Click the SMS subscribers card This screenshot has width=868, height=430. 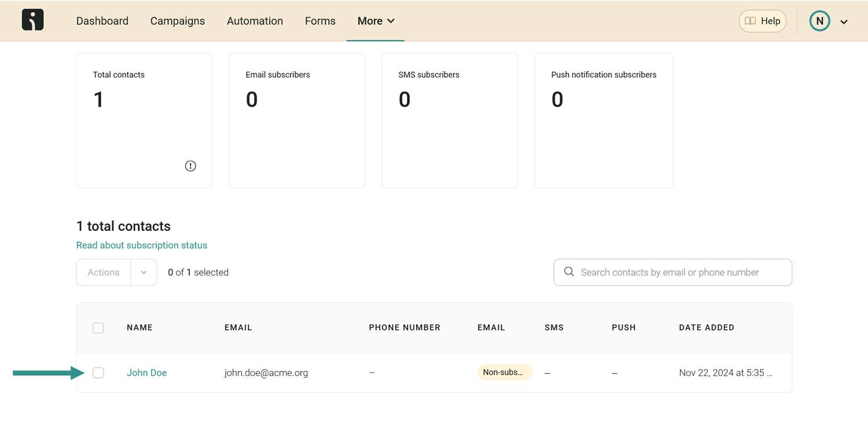pyautogui.click(x=450, y=120)
